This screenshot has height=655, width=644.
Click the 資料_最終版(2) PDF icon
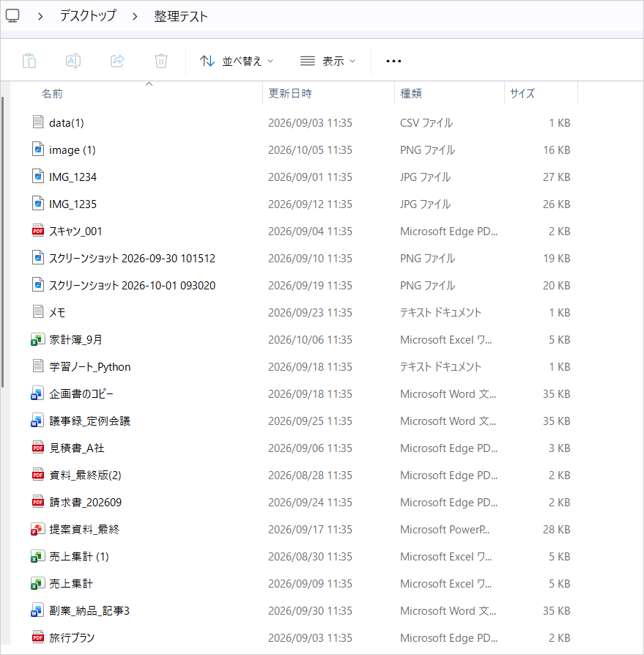click(38, 475)
